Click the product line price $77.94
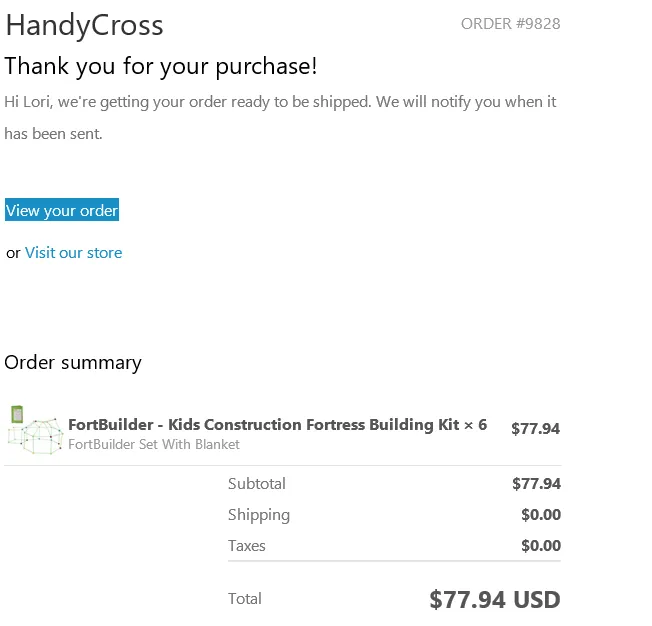652x626 pixels. click(x=536, y=429)
